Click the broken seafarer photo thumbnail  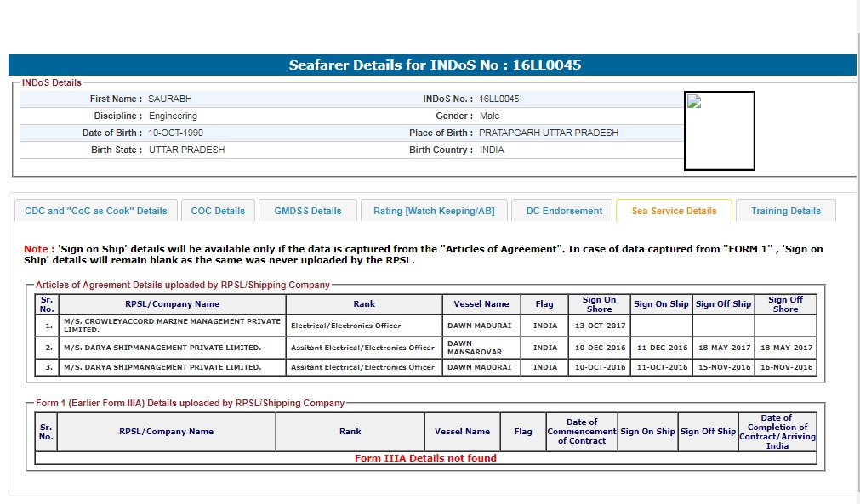click(719, 131)
